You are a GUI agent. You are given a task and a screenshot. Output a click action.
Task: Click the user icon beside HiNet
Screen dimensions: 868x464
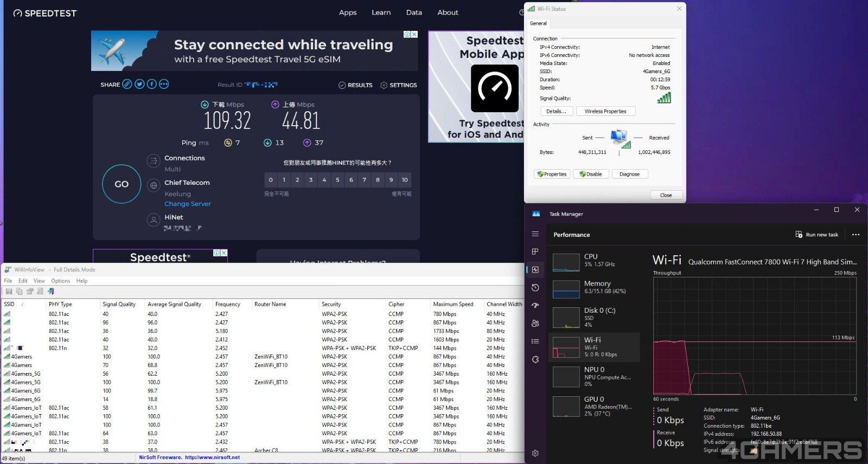tap(154, 220)
